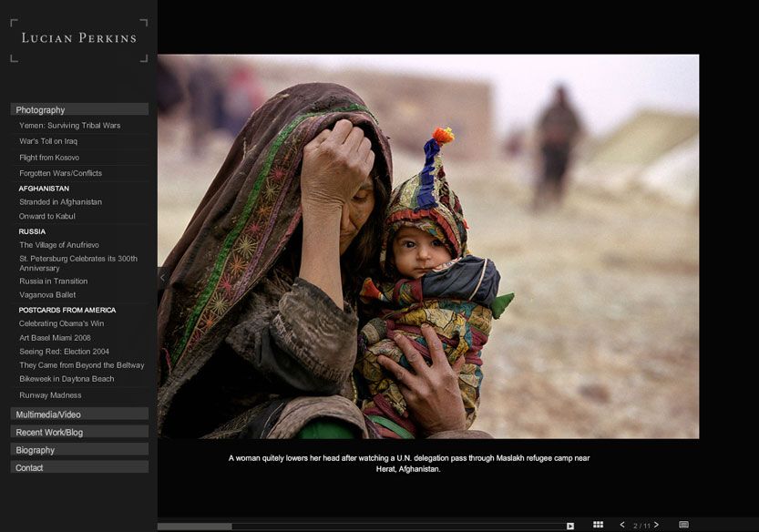This screenshot has width=759, height=532.
Task: Open the Runway Madness gallery
Action: point(50,395)
